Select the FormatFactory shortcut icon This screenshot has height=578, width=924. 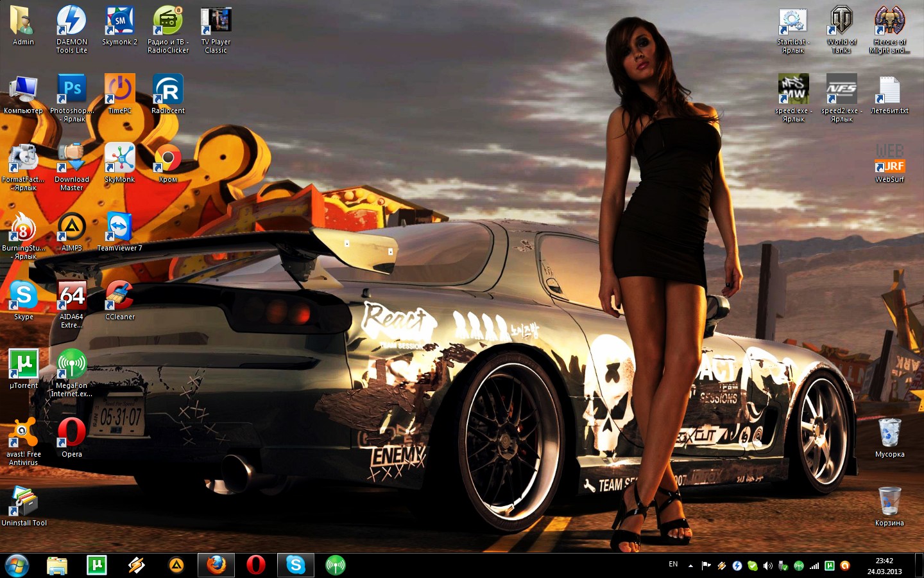(23, 167)
